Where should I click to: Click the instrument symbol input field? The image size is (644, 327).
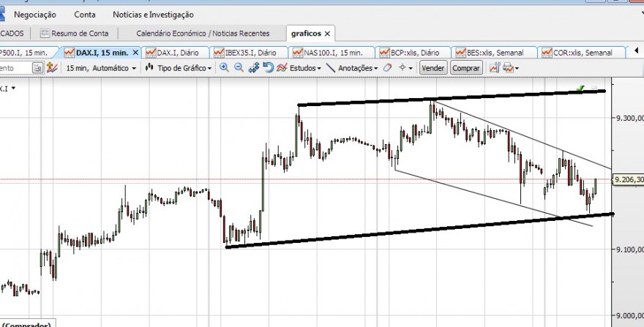(x=15, y=68)
